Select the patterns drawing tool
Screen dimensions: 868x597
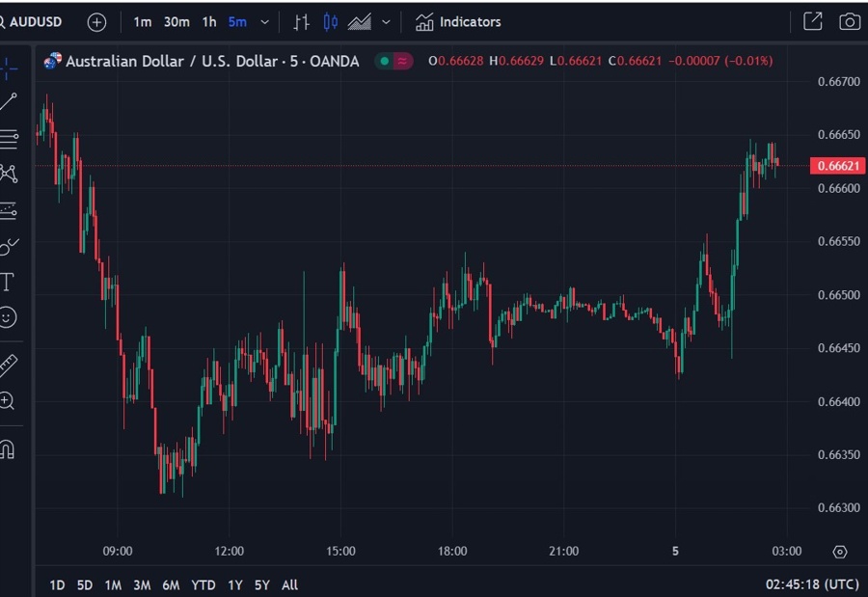tap(9, 174)
